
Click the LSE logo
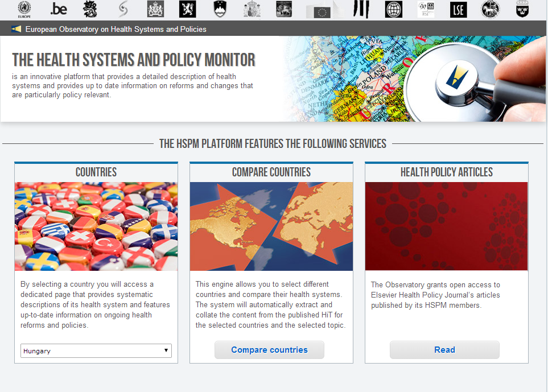click(458, 9)
